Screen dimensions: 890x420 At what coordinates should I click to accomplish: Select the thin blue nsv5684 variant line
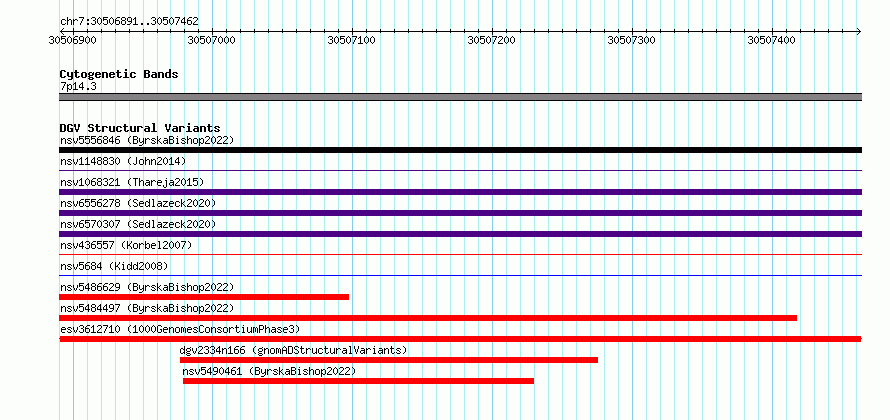(x=460, y=275)
